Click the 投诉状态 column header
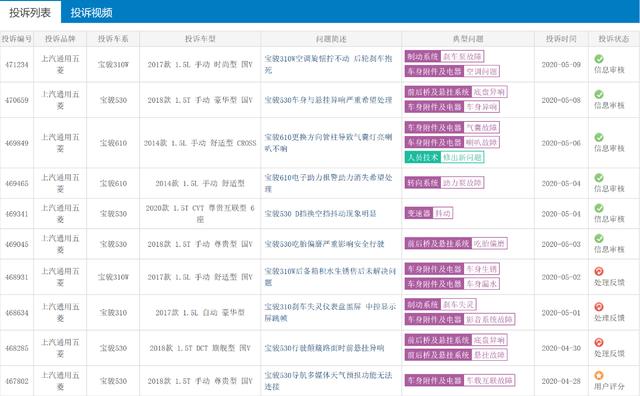 (614, 39)
